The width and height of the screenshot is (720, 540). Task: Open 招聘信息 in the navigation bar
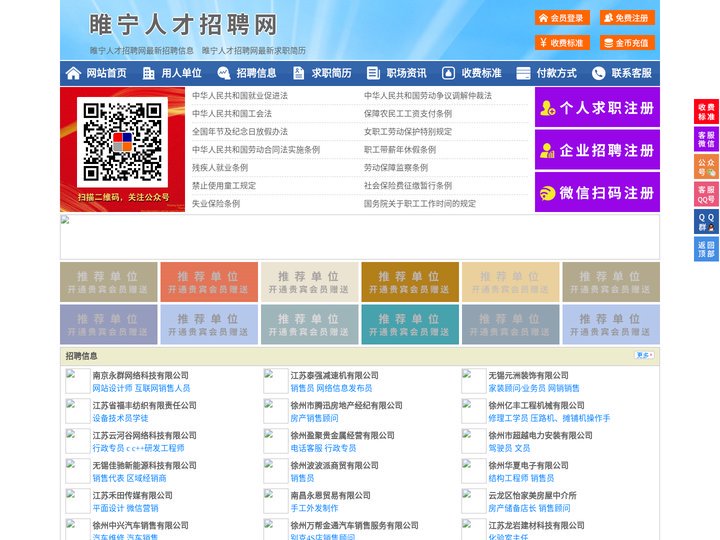256,73
